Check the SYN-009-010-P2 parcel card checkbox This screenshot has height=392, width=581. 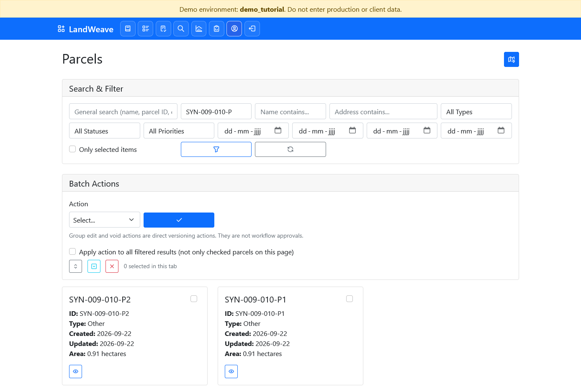[x=194, y=299]
